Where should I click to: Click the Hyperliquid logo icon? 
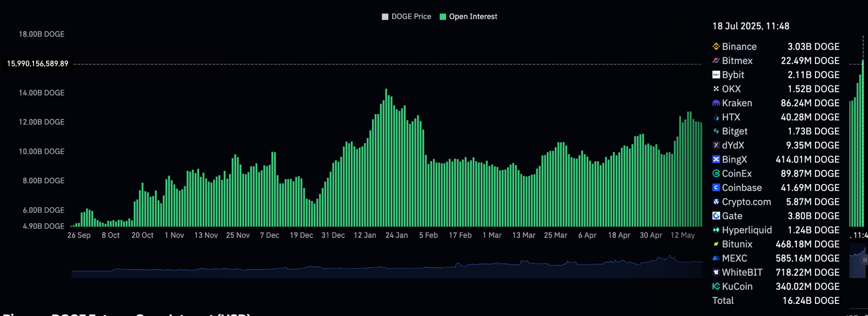click(x=716, y=230)
